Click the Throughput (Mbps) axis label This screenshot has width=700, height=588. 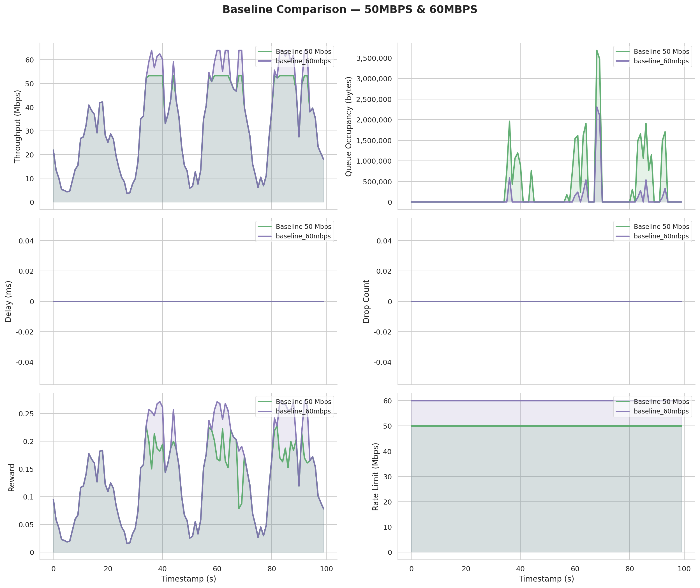(x=18, y=127)
